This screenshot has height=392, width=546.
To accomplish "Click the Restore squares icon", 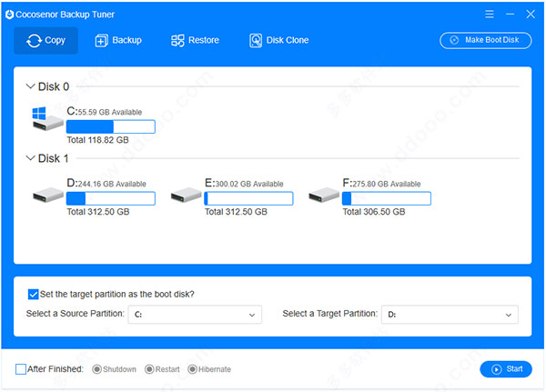I will coord(177,41).
